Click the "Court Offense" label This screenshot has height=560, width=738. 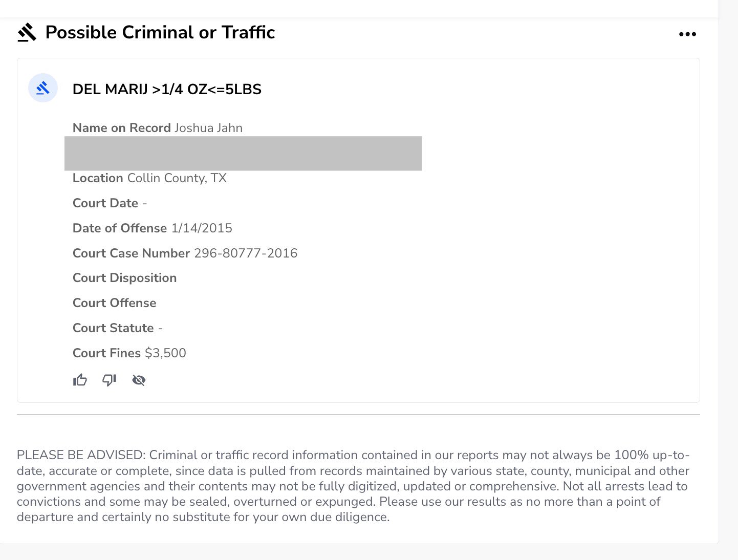point(114,303)
